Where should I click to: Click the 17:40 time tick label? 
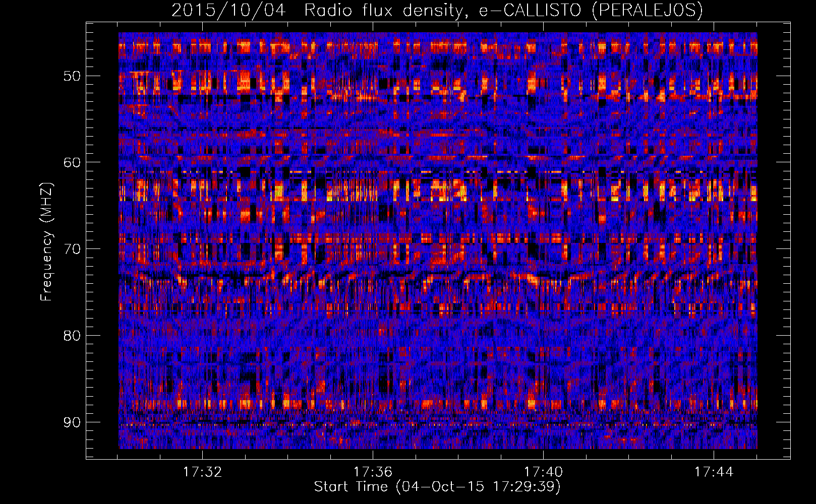543,472
